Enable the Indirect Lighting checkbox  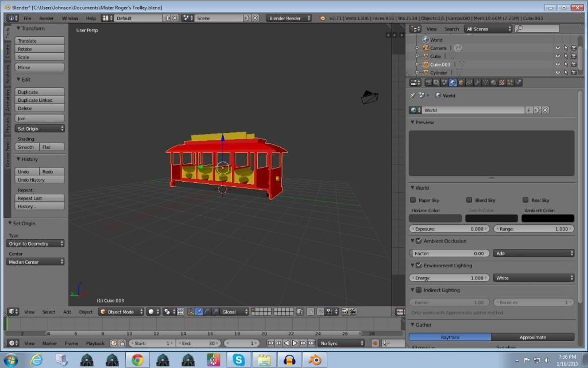(419, 290)
